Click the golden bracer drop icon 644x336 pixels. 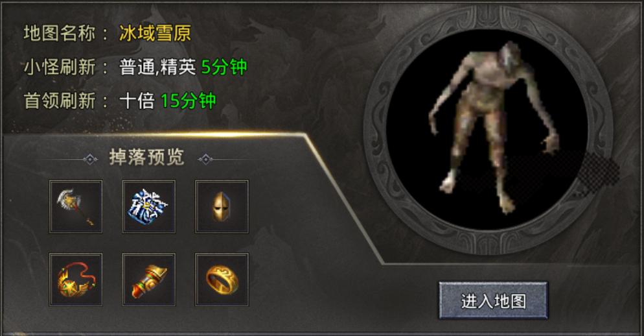(148, 280)
